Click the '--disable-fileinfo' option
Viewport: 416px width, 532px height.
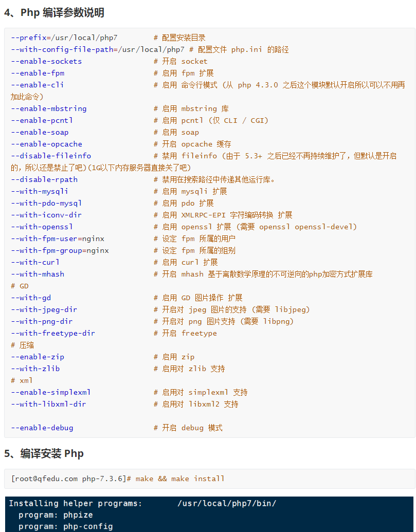tap(51, 156)
